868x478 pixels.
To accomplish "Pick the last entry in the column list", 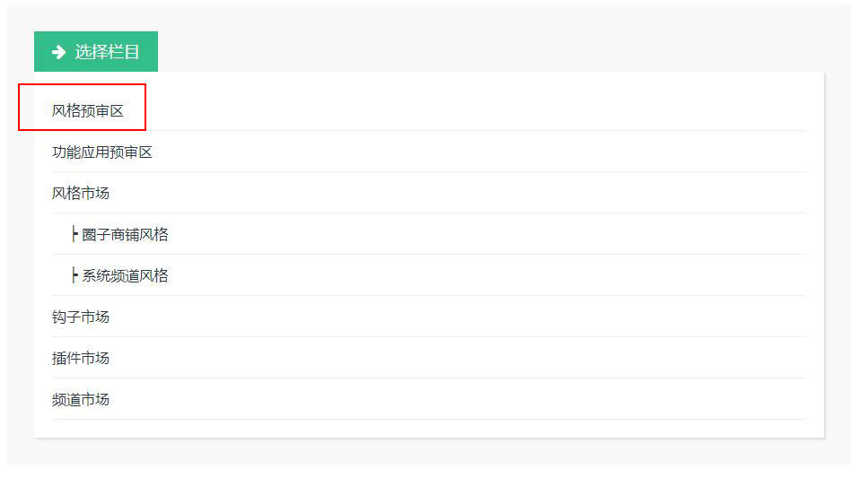I will (x=81, y=400).
